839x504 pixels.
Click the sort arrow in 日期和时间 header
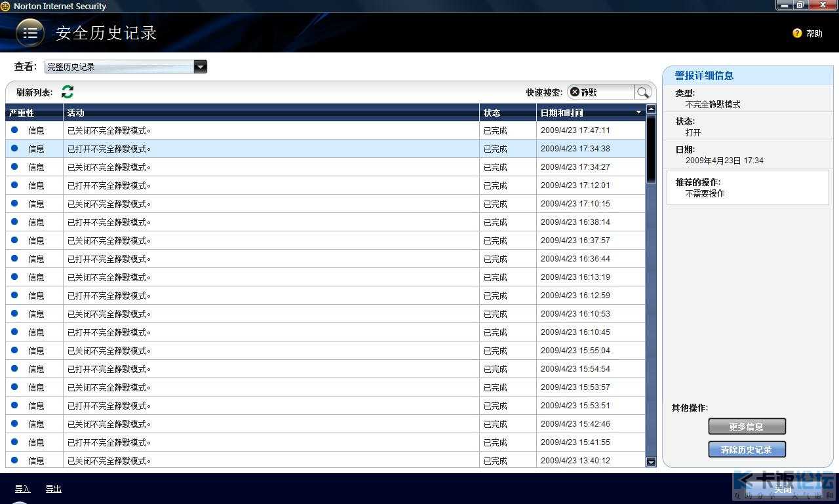(x=639, y=113)
